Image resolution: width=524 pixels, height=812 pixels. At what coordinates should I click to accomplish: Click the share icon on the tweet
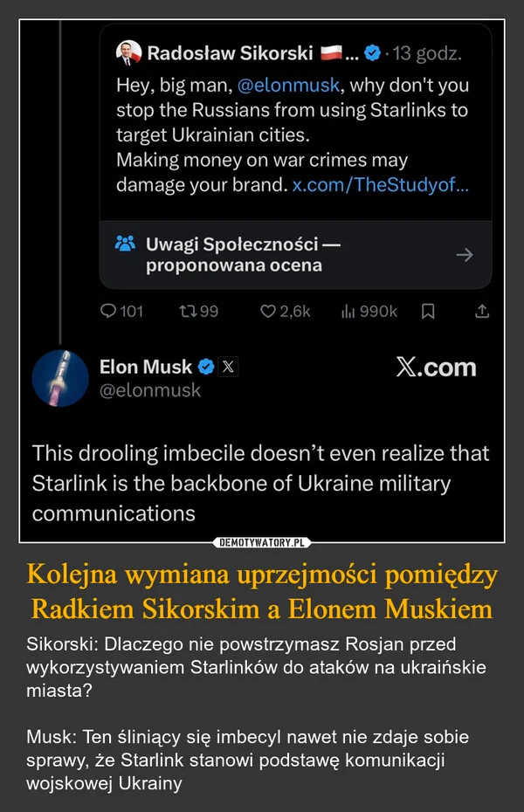point(482,310)
